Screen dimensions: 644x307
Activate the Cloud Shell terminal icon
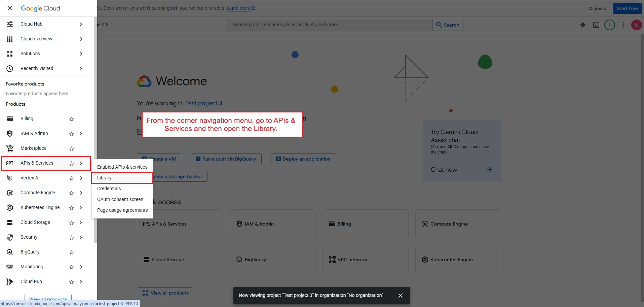click(596, 25)
